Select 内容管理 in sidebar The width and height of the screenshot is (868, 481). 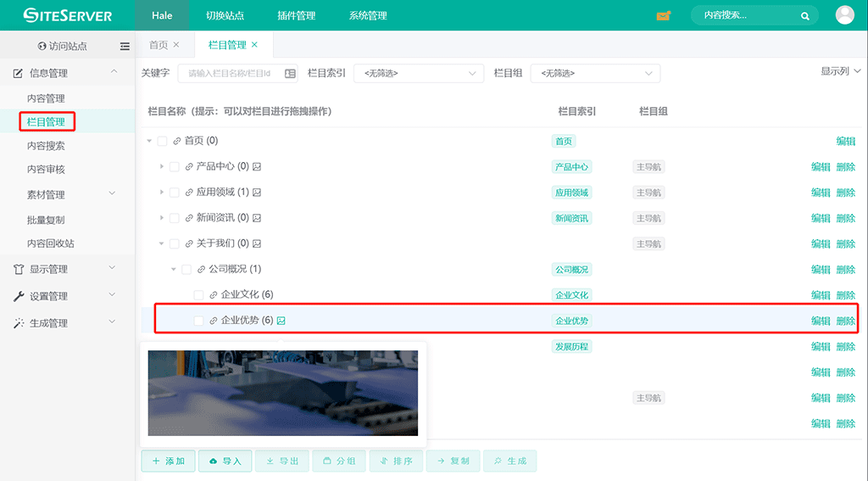coord(46,98)
